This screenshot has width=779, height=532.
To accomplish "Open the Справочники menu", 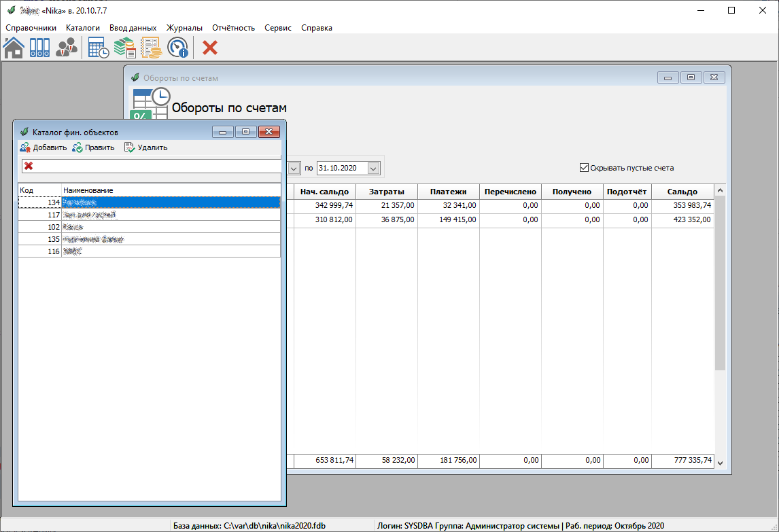I will pyautogui.click(x=31, y=28).
